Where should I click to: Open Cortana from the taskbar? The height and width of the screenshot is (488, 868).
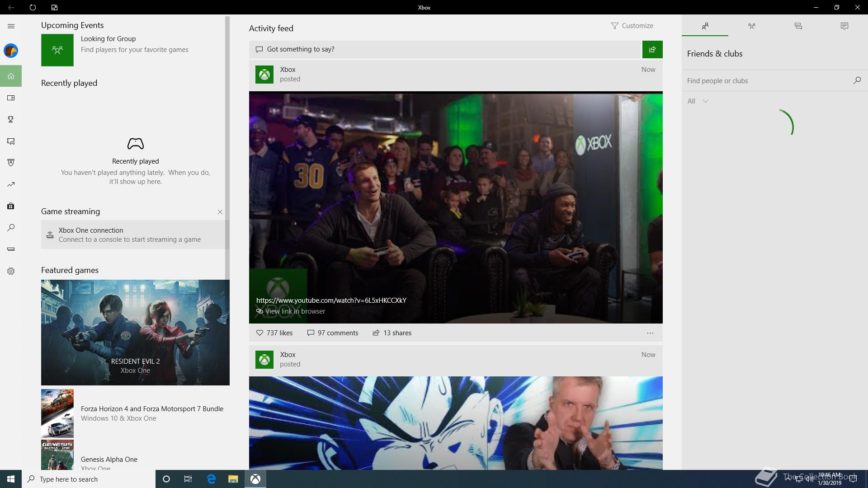166,479
